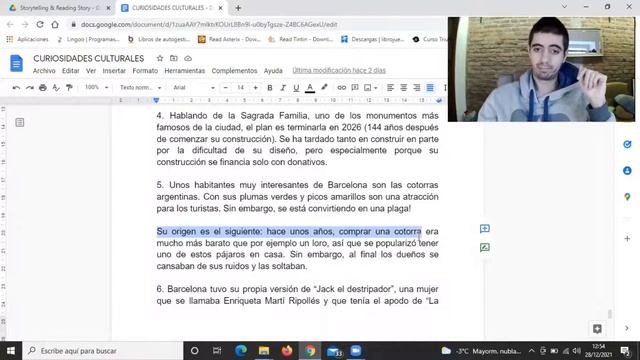Insert a link with the chain icon
Screen dimensions: 640x360
click(x=342, y=88)
